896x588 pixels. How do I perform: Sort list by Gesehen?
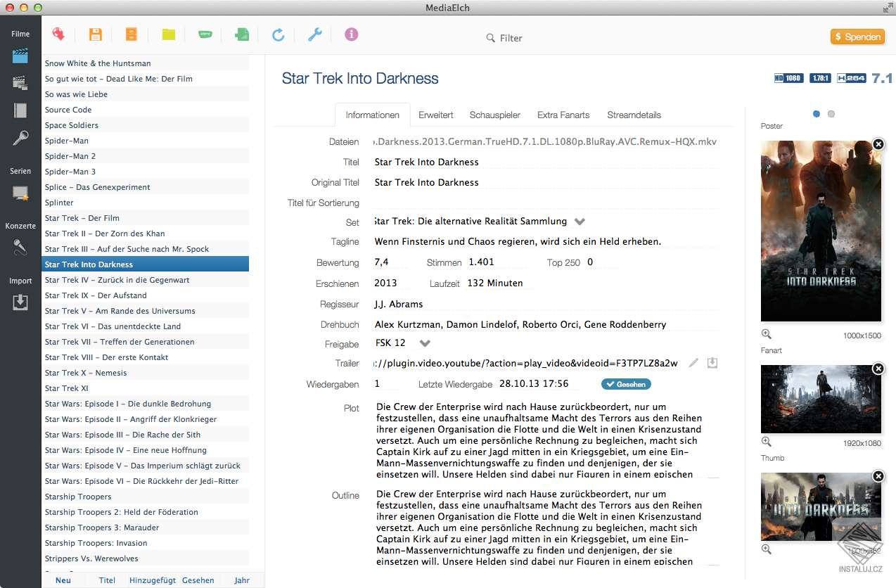(x=198, y=580)
